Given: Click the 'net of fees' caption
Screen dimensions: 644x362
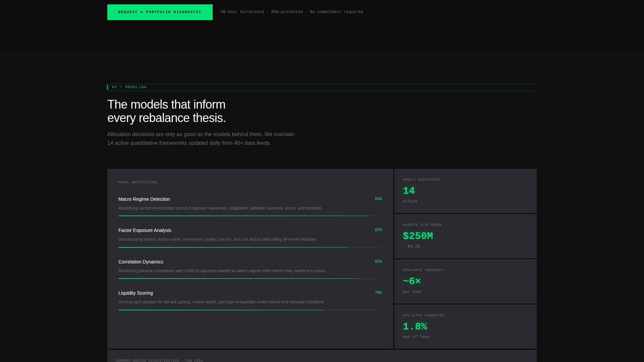Looking at the screenshot, I should click(x=416, y=337).
